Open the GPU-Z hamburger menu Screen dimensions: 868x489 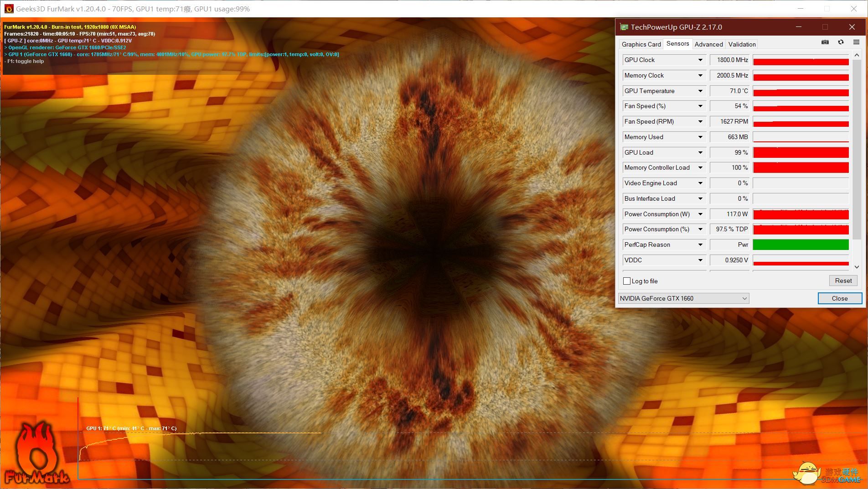[856, 42]
